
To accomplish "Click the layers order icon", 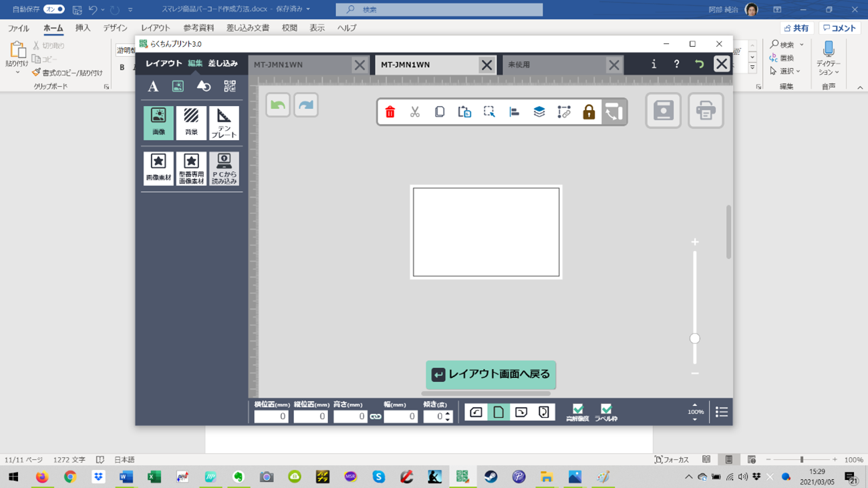I will (539, 112).
